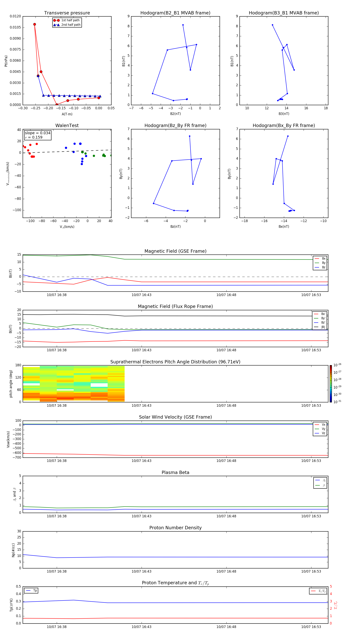Click the "Plasma Beta" plot title
This screenshot has height=644, width=351.
click(x=175, y=472)
